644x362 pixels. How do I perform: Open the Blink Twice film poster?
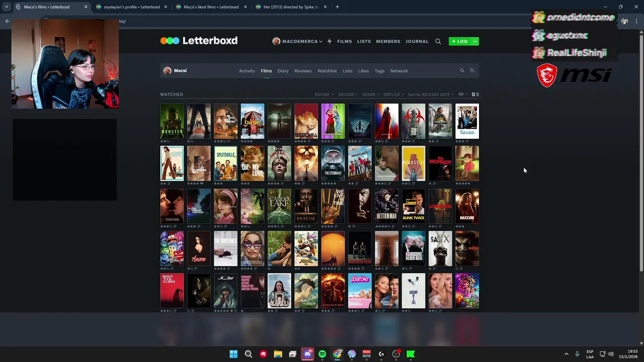click(x=414, y=206)
